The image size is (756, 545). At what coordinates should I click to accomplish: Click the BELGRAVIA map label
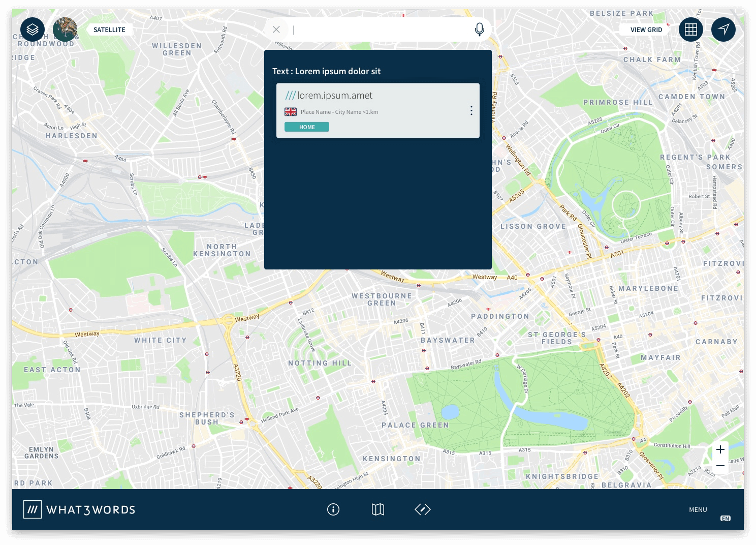click(626, 485)
